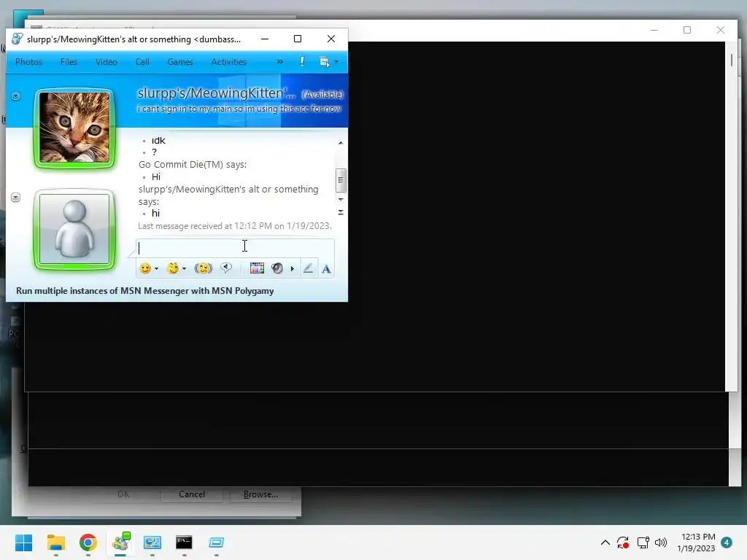The image size is (747, 560).
Task: Click the Browse... button in background dialog
Action: coord(260,494)
